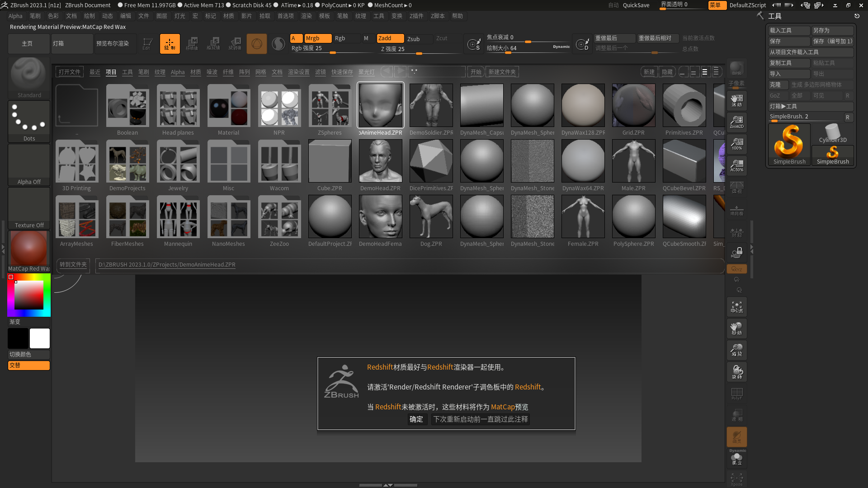Activate the 透视 (perspective) icon
Image resolution: width=868 pixels, height=488 pixels.
pyautogui.click(x=737, y=187)
